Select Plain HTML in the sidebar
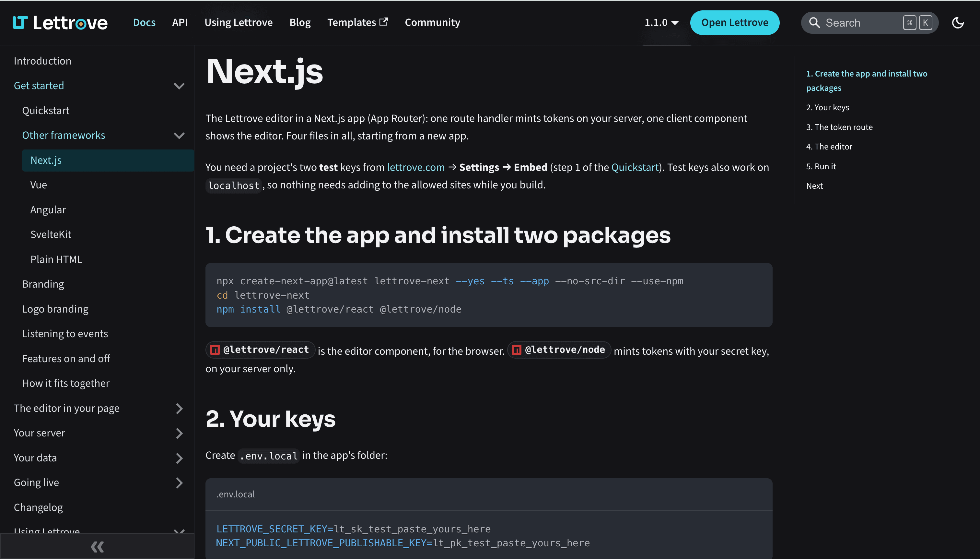Image resolution: width=980 pixels, height=559 pixels. [56, 259]
